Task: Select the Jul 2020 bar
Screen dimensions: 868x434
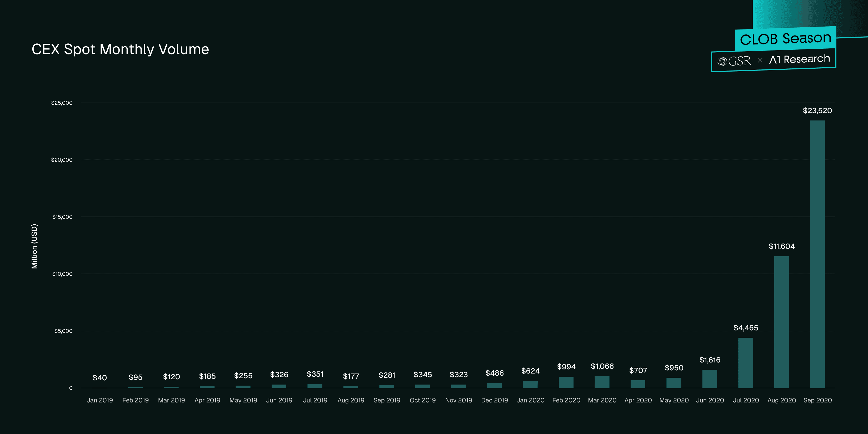Action: [745, 363]
